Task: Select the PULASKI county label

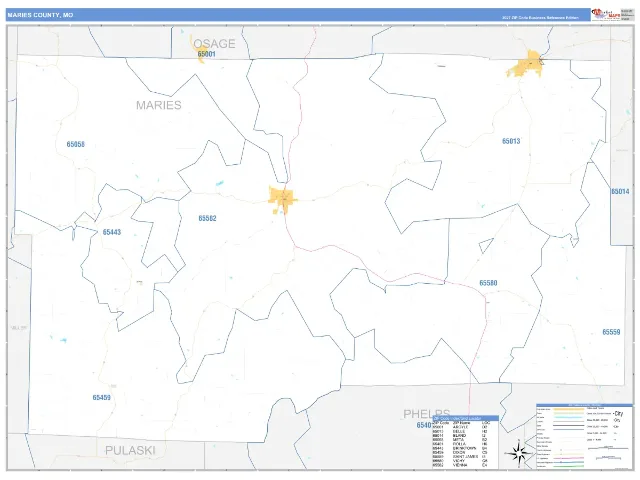Action: 130,450
